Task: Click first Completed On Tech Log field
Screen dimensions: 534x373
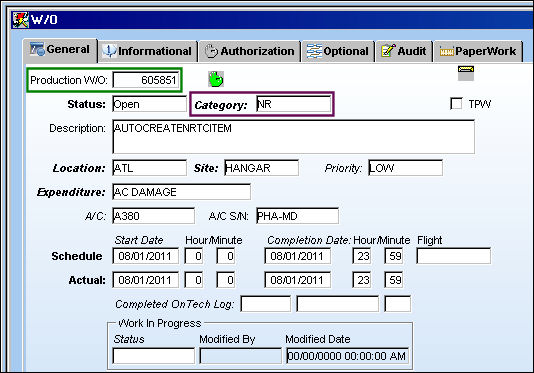Action: tap(266, 304)
